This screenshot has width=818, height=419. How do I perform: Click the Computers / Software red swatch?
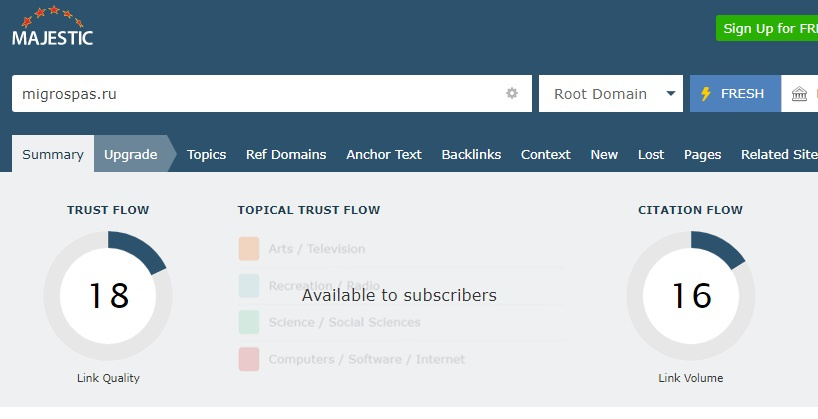249,359
